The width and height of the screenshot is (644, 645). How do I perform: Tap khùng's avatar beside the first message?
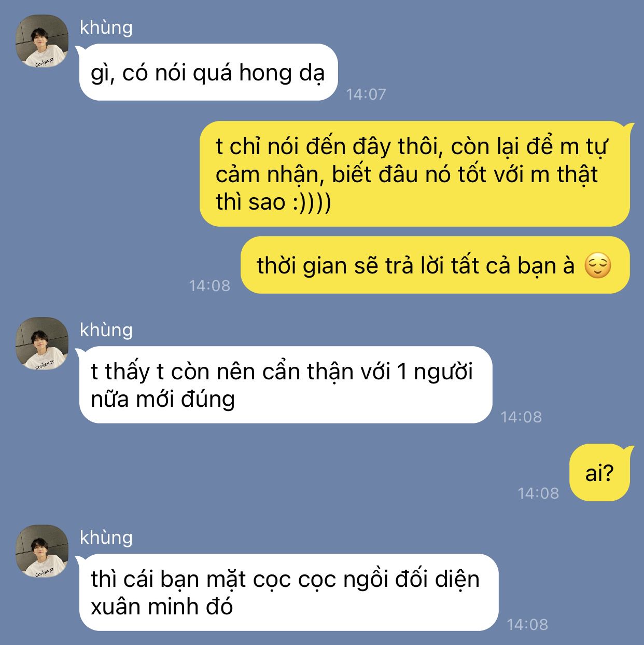(42, 41)
